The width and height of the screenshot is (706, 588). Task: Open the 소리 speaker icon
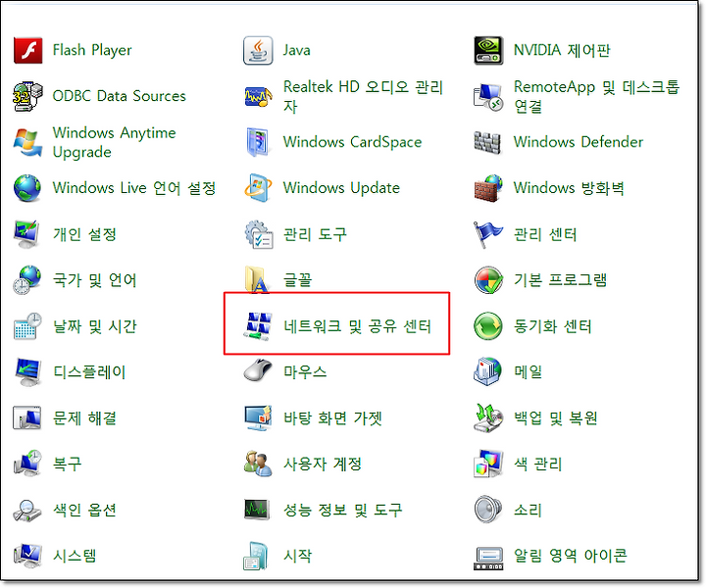(488, 510)
